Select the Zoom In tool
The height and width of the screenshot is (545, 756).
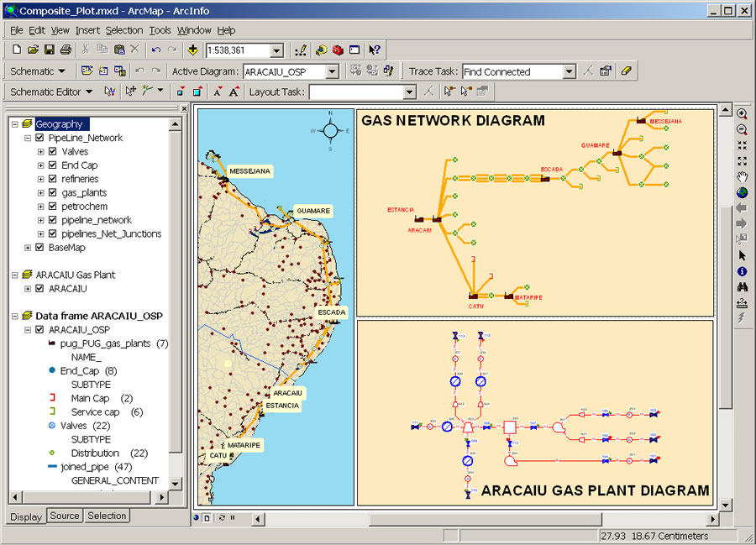(742, 113)
